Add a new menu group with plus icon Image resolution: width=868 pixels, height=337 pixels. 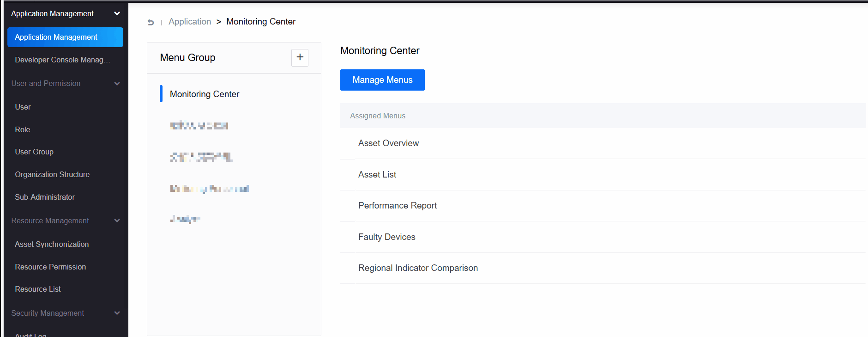(x=300, y=57)
